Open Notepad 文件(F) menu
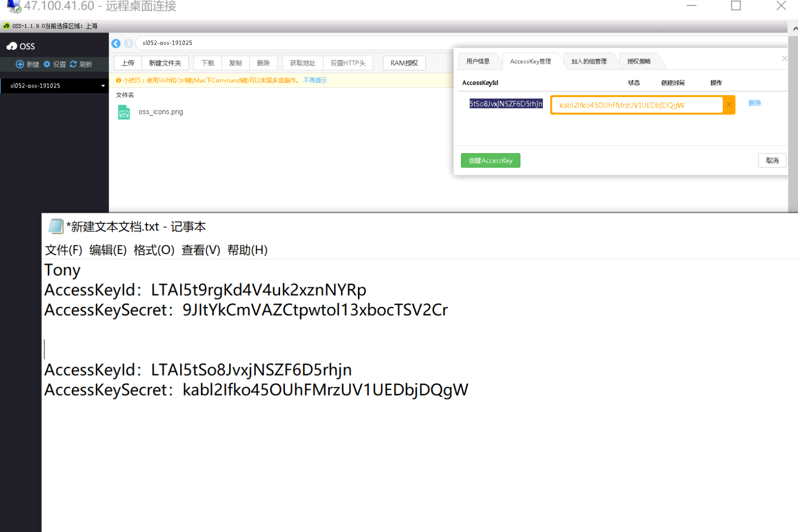Viewport: 798px width, 532px height. tap(64, 250)
